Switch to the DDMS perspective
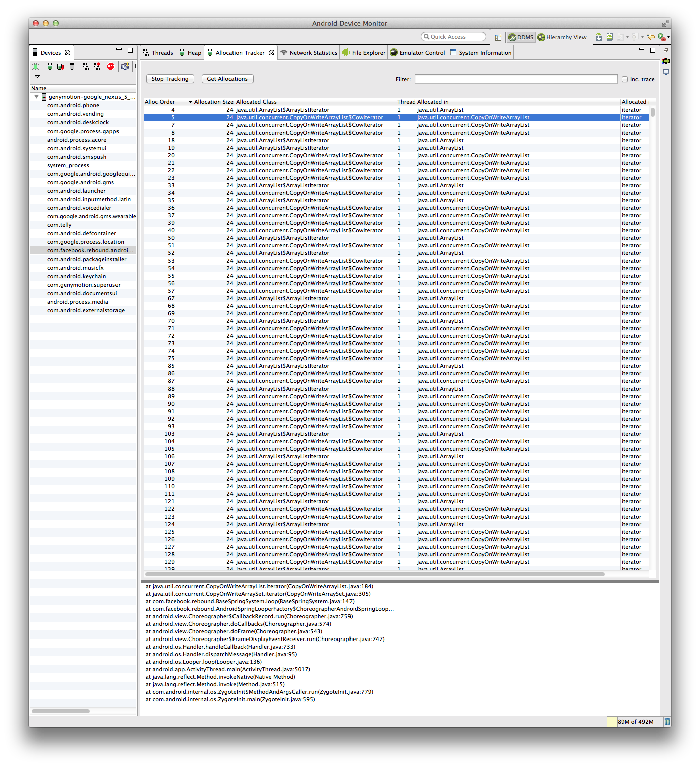Screen dimensions: 700x767 521,37
